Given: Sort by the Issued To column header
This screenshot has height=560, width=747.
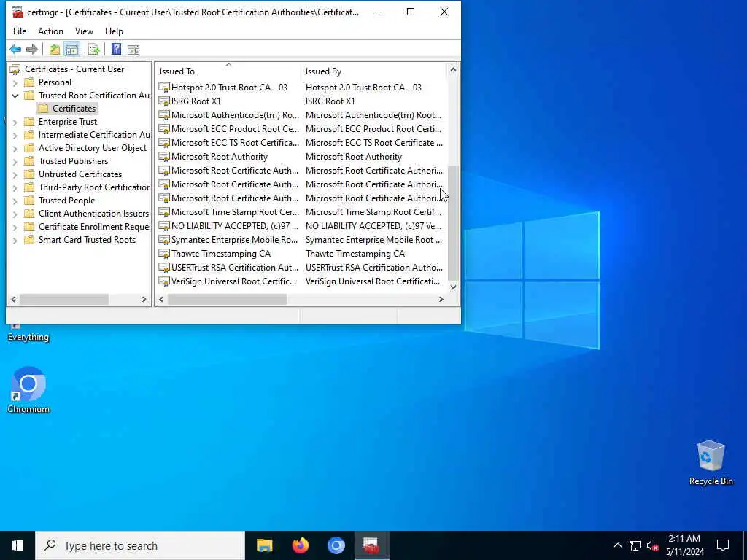Looking at the screenshot, I should (x=228, y=71).
